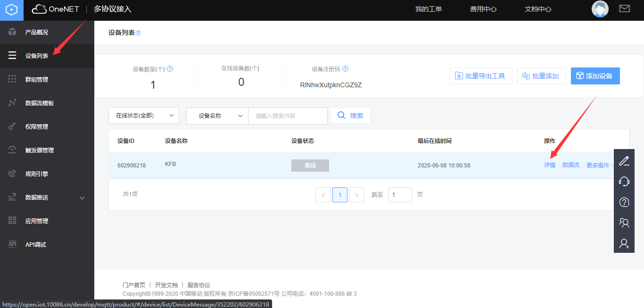Click the 批量导出工具 button
644x308 pixels.
coord(481,75)
